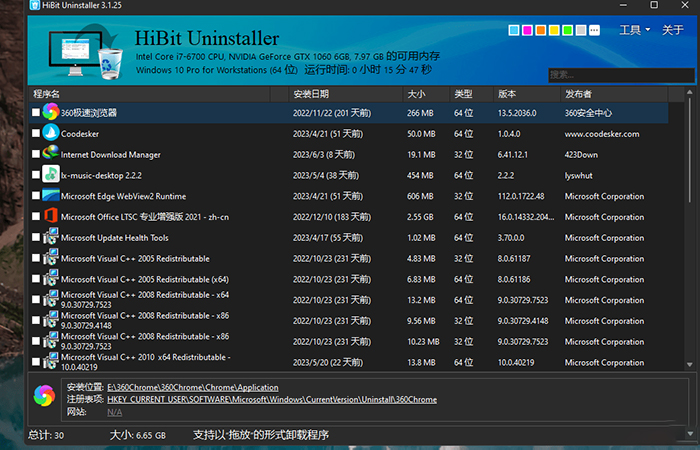Pick the orange theme color swatch
Viewport: 700px width, 450px height.
pos(541,30)
